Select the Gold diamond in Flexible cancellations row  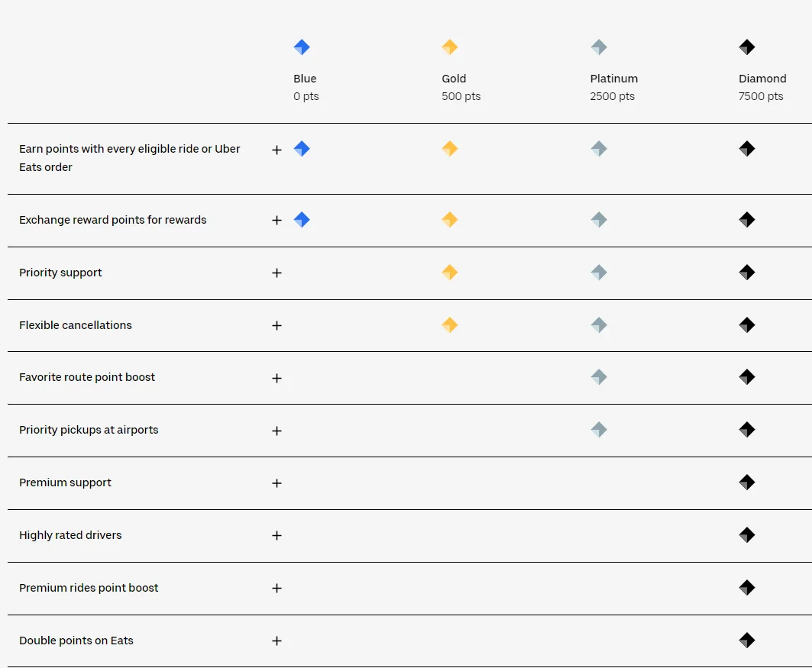pos(450,324)
